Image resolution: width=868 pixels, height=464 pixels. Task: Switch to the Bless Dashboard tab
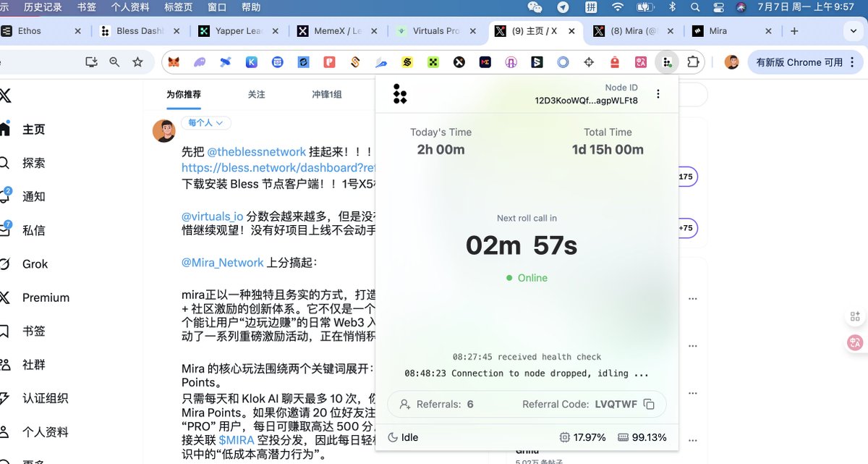click(x=140, y=31)
